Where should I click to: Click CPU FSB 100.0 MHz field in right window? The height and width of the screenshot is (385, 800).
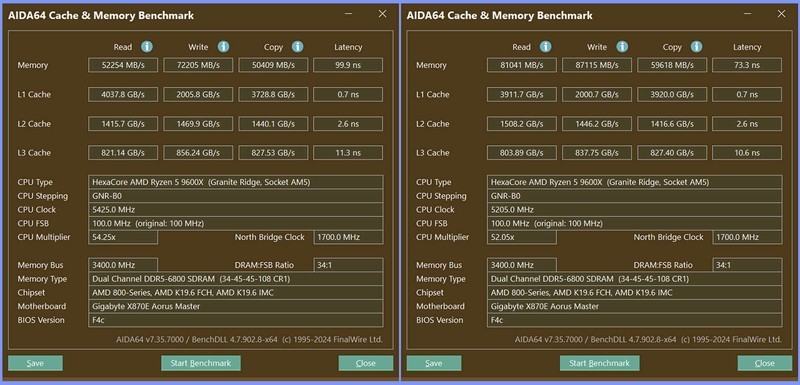tap(634, 223)
